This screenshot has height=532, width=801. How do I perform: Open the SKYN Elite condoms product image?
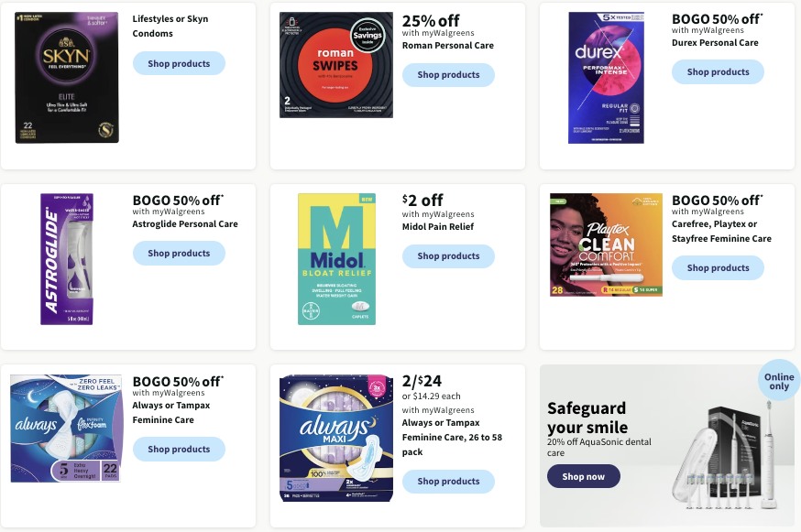click(x=66, y=77)
